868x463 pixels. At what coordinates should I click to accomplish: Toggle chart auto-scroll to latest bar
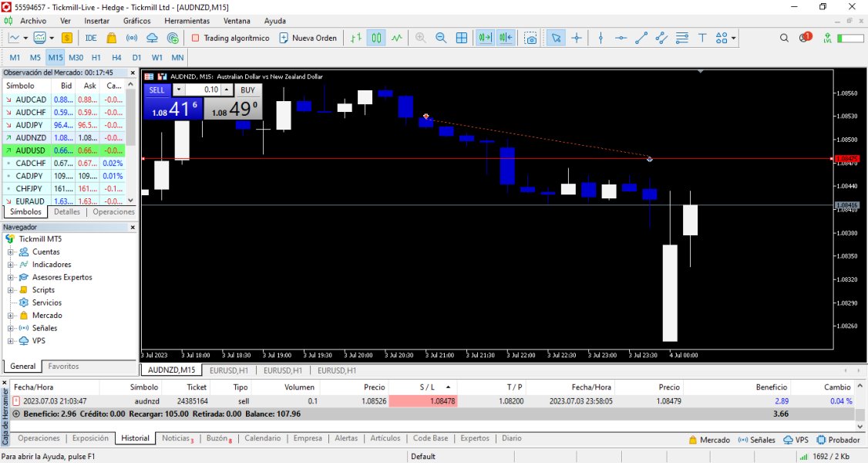click(x=486, y=38)
